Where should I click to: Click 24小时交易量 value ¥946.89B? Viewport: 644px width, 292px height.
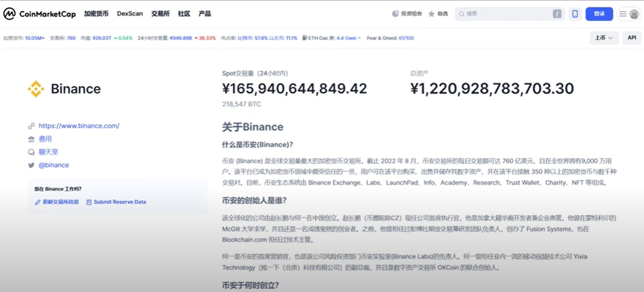pyautogui.click(x=180, y=38)
